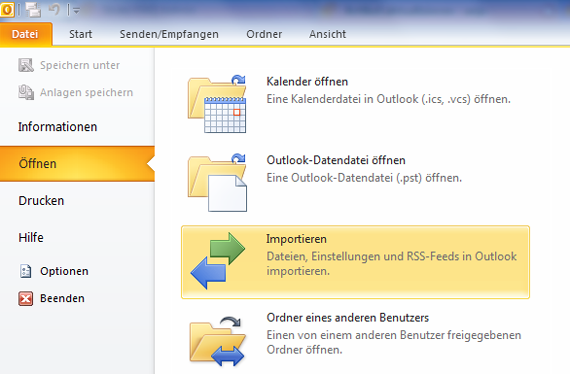
Task: Click the red Beenden X icon
Action: click(x=25, y=298)
